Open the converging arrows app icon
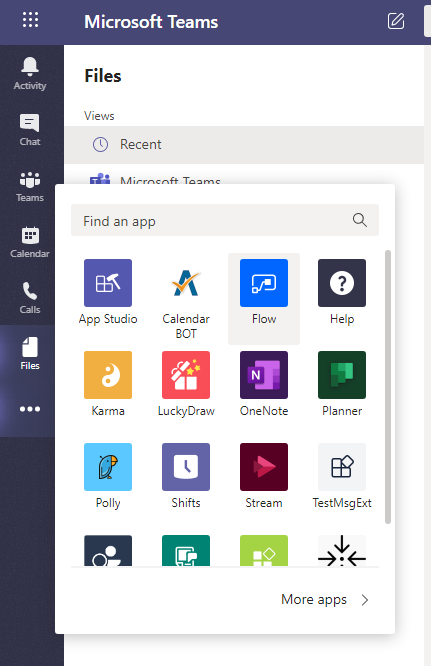 (x=342, y=550)
